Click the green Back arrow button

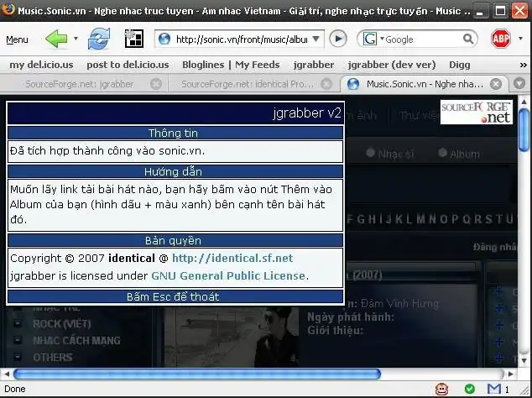56,39
